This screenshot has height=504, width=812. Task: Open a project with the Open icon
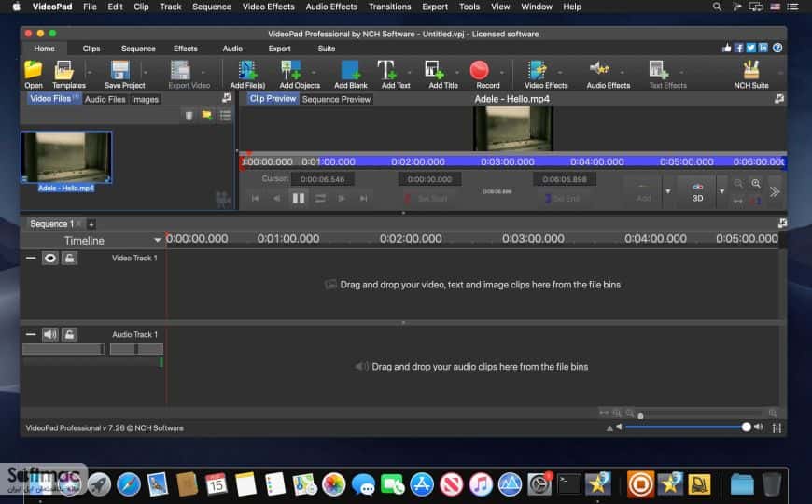click(34, 74)
